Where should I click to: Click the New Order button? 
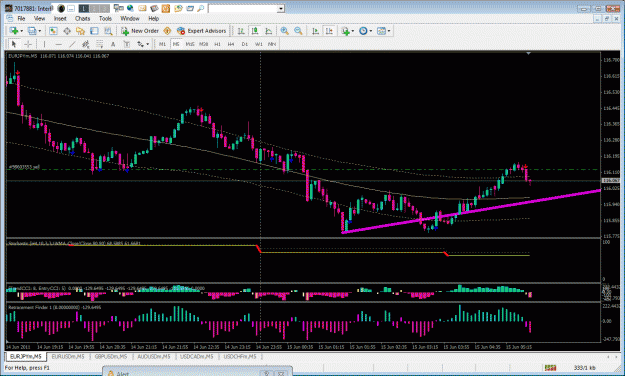tap(140, 31)
